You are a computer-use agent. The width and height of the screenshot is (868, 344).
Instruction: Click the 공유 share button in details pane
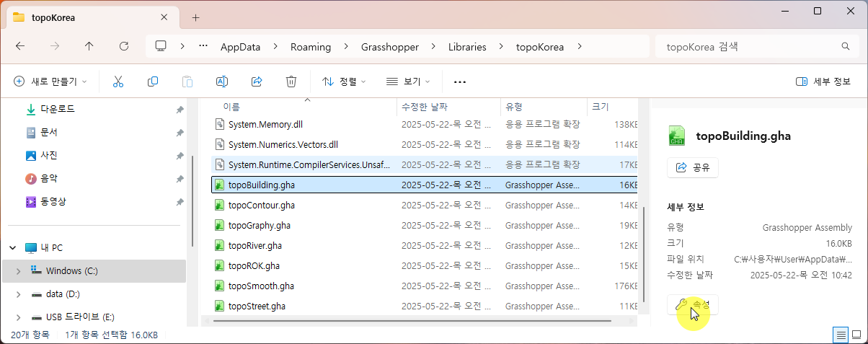693,167
